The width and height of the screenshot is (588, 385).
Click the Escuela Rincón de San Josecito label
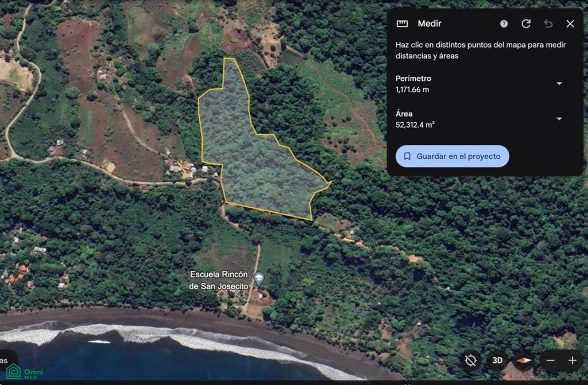tap(219, 280)
